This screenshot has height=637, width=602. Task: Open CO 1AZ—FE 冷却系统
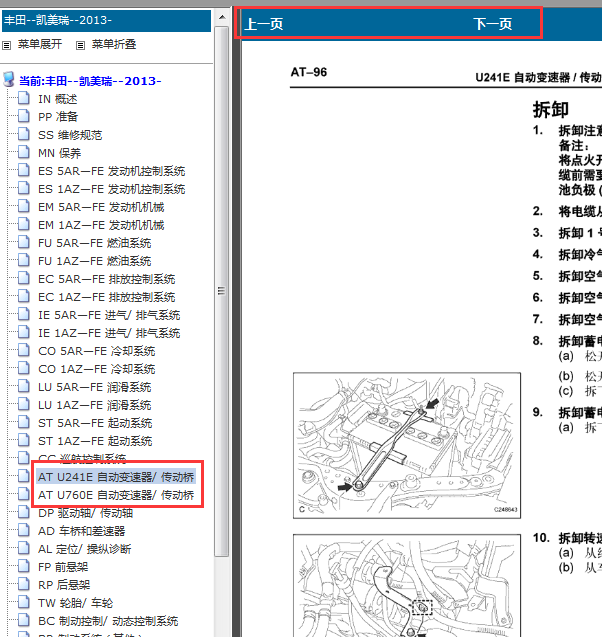click(x=97, y=369)
